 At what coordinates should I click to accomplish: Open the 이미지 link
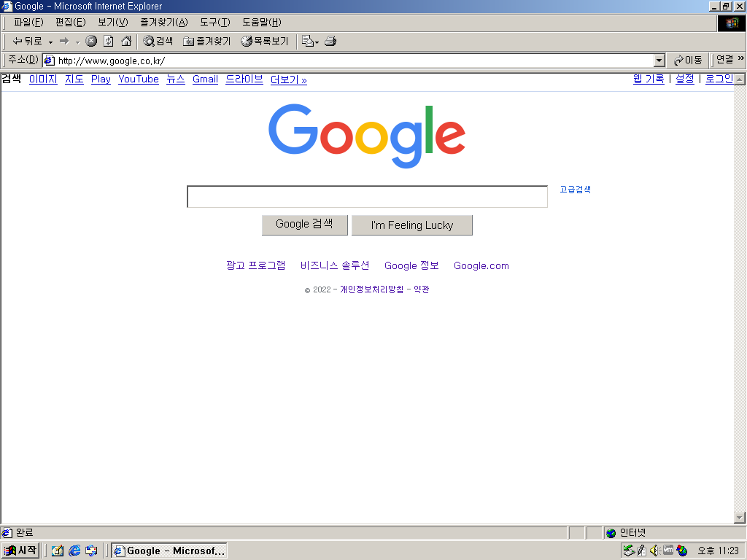(x=43, y=79)
